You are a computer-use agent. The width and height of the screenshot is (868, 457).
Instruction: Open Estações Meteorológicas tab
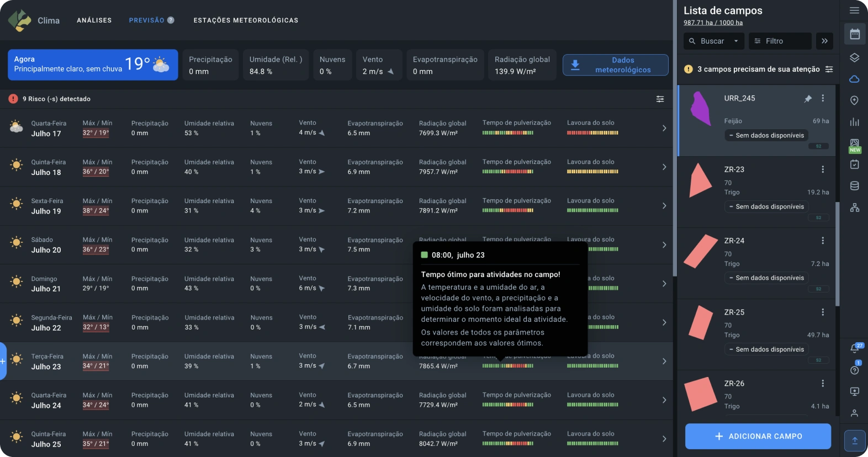click(x=246, y=20)
